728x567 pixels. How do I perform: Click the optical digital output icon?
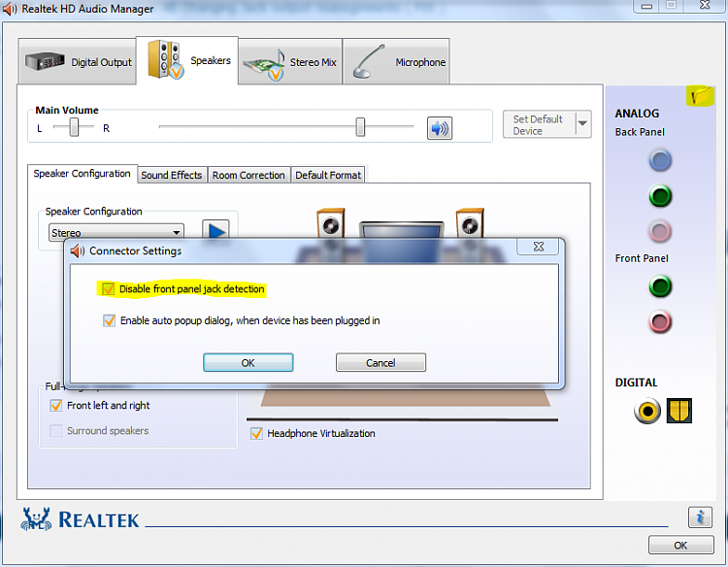[679, 411]
